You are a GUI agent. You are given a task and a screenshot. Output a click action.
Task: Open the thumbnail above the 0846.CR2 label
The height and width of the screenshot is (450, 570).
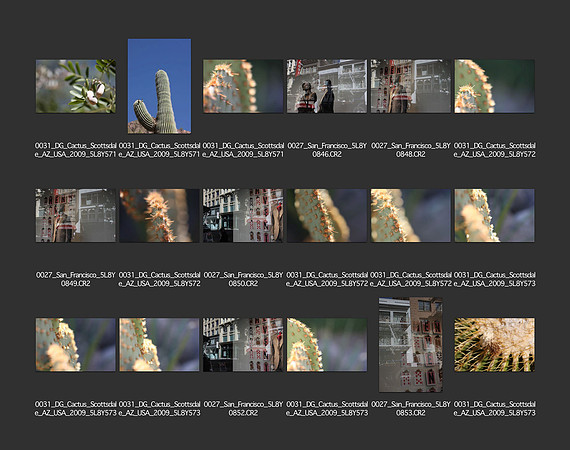click(327, 86)
